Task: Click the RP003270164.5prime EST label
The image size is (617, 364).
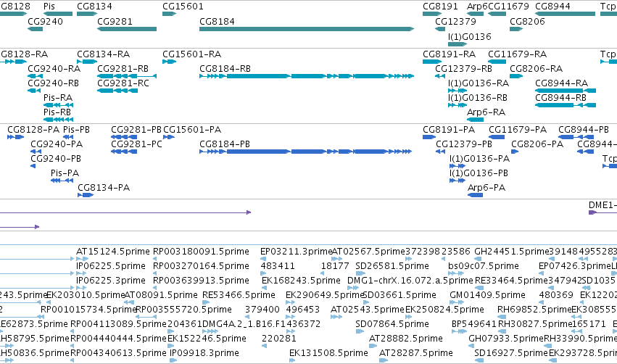Action: coord(201,266)
